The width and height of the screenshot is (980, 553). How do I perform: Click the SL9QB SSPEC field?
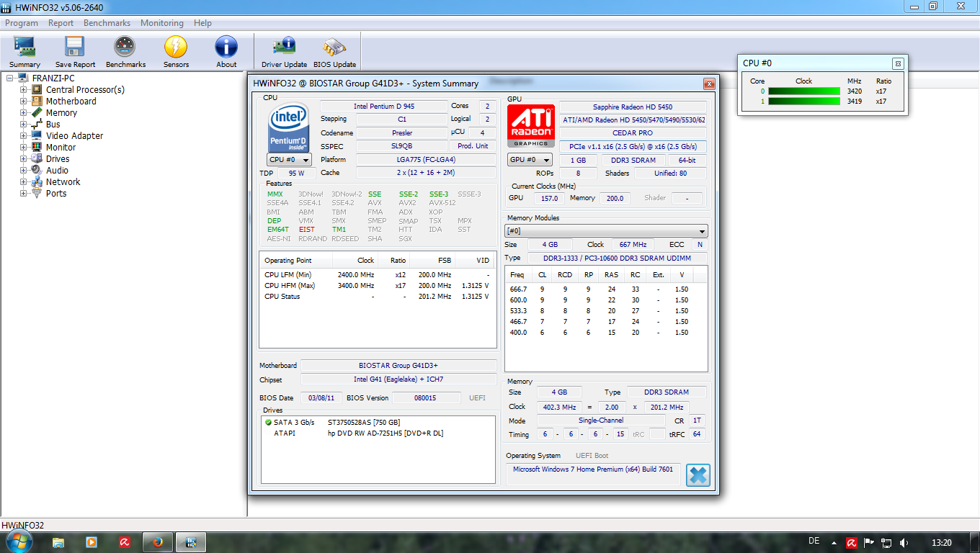point(401,146)
